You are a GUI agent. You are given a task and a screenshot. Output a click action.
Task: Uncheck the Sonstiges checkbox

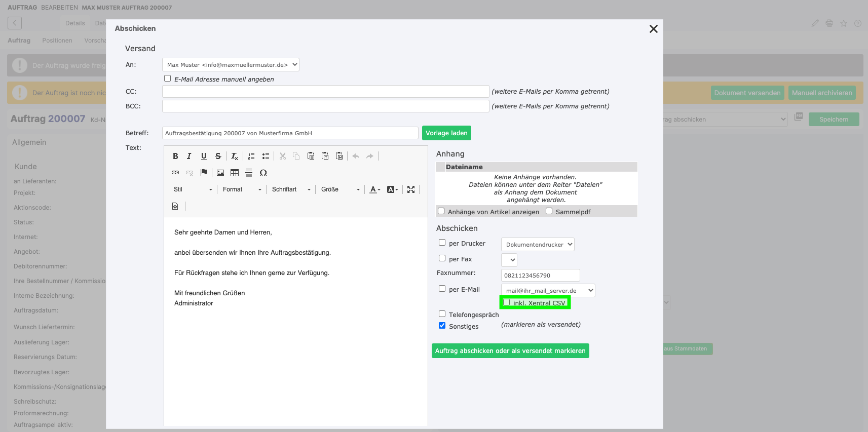pyautogui.click(x=442, y=326)
